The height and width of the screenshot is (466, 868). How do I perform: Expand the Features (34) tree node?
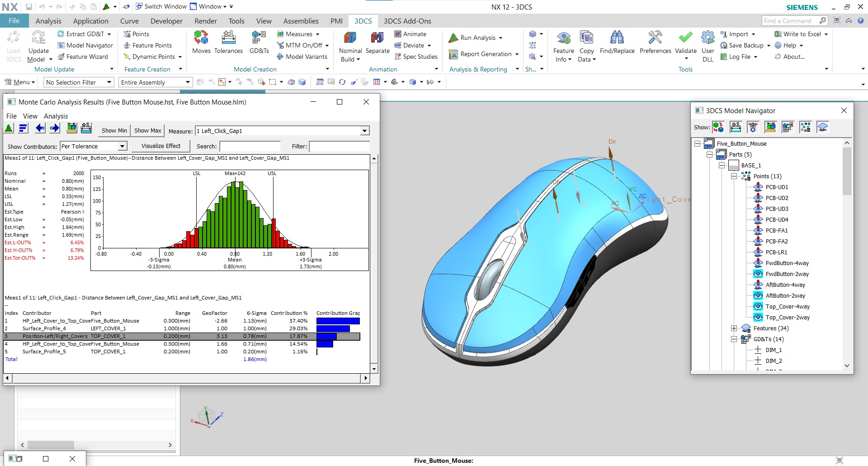pyautogui.click(x=735, y=328)
